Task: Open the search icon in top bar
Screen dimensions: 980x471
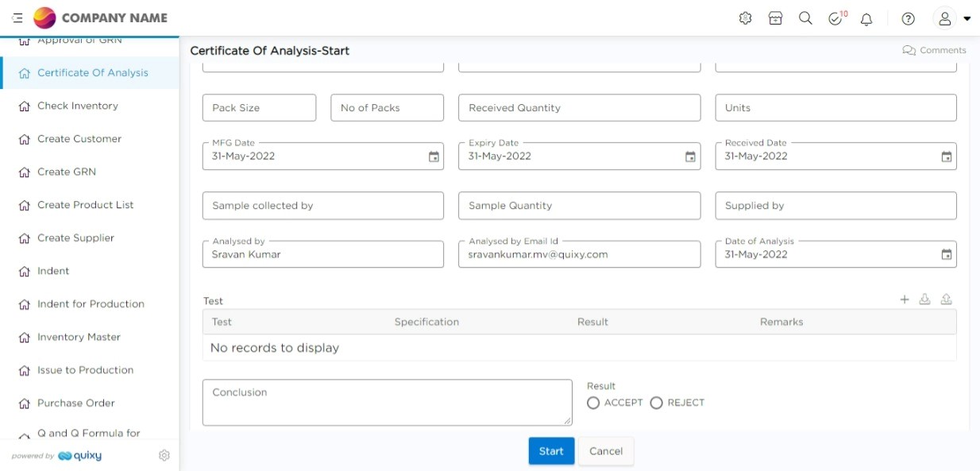Action: click(805, 18)
